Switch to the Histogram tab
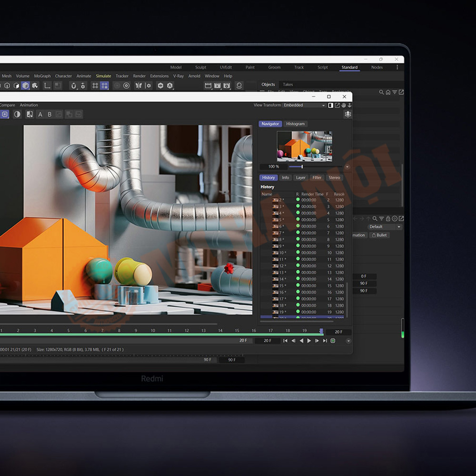This screenshot has height=476, width=476. tap(296, 124)
